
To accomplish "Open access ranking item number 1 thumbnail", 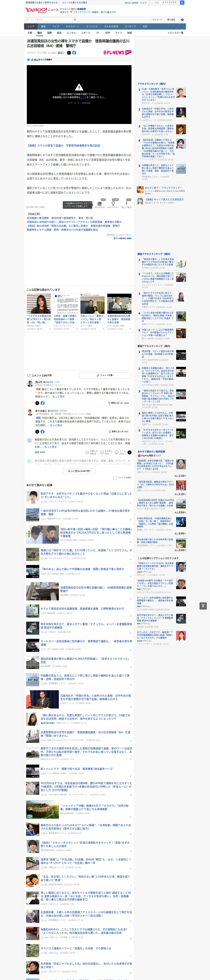I will click(181, 92).
